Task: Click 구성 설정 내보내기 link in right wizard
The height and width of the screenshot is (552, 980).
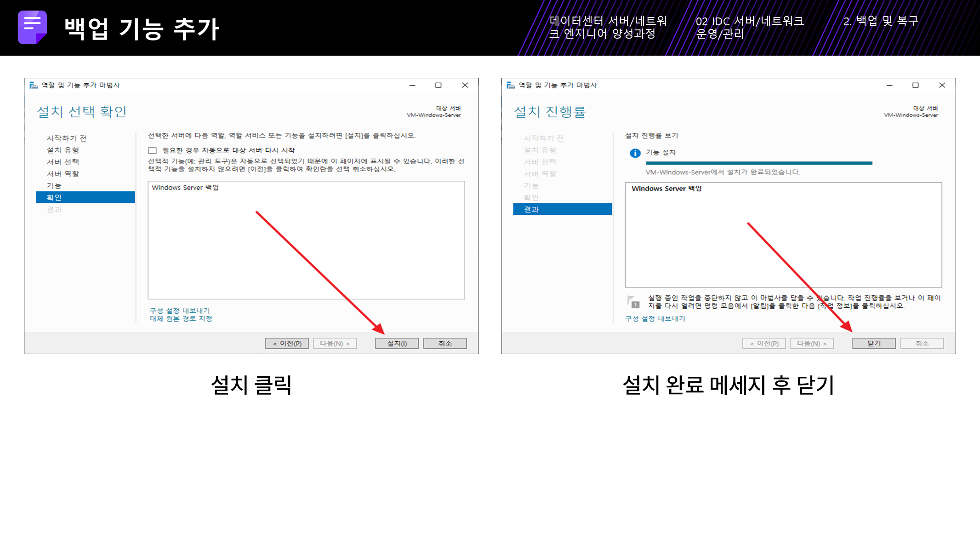Action: (655, 319)
